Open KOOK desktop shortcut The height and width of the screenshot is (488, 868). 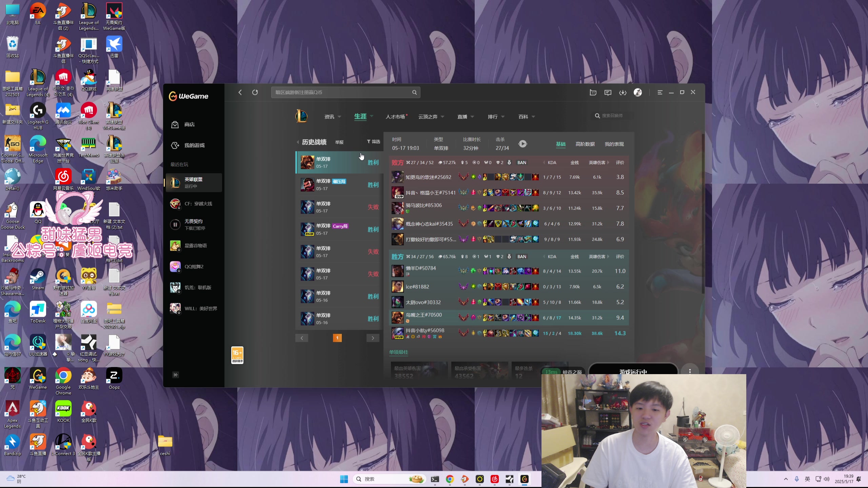pos(63,411)
